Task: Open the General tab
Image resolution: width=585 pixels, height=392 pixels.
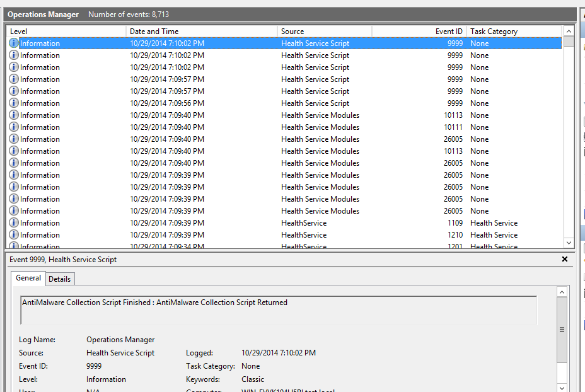Action: click(28, 278)
